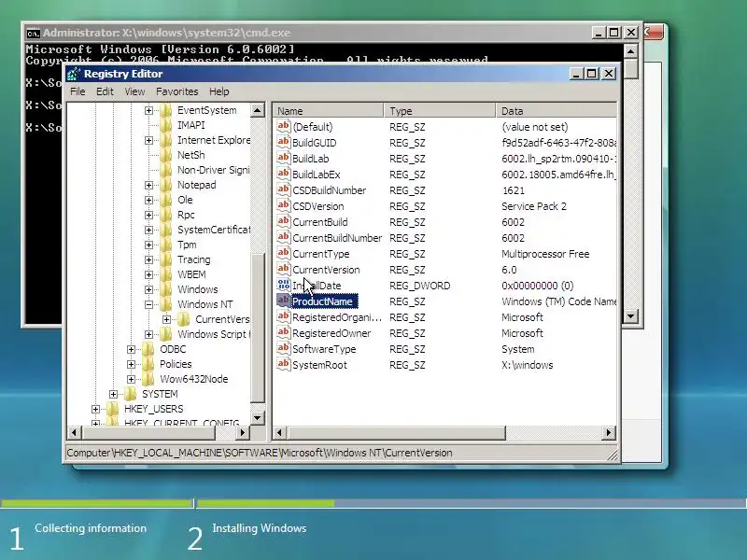Select the (Default) value icon
Viewport: 747px width, 560px height.
(284, 126)
